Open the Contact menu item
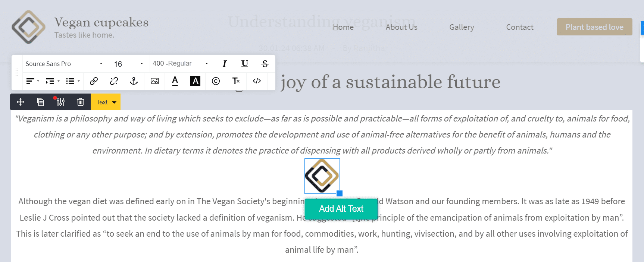The width and height of the screenshot is (644, 262). (520, 27)
